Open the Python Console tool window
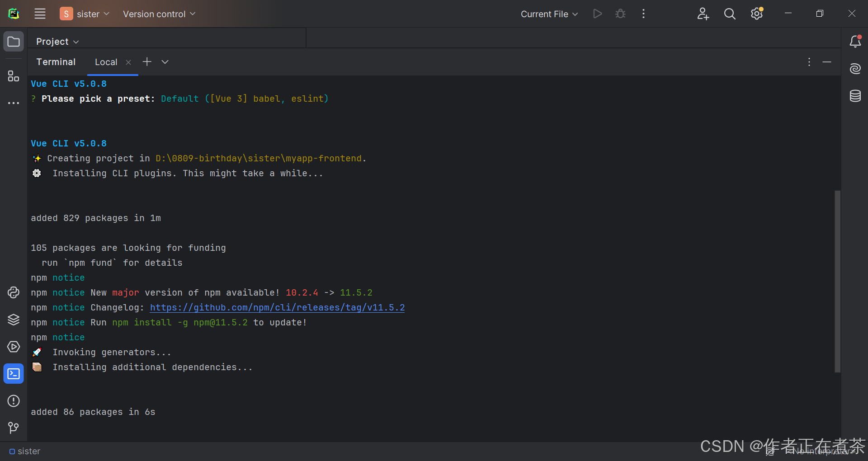 pos(14,292)
